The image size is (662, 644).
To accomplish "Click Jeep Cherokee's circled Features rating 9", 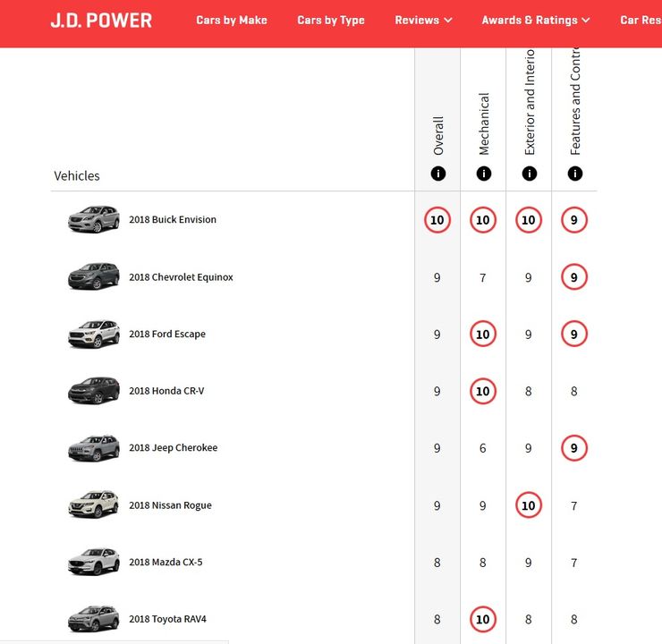I will pos(574,448).
